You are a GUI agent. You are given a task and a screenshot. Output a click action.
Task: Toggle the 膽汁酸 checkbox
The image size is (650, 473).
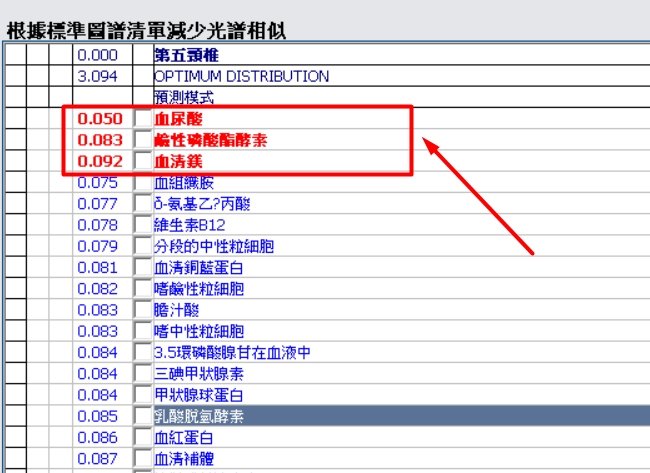pos(143,310)
